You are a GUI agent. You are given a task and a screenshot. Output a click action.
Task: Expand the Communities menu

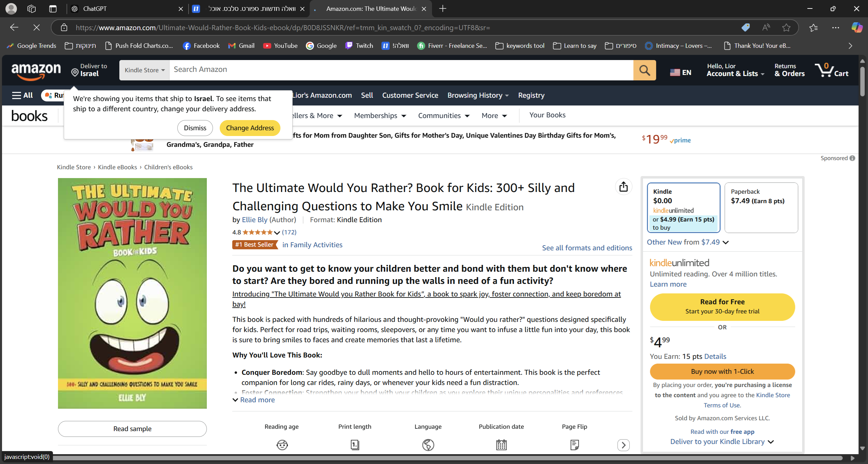(444, 116)
